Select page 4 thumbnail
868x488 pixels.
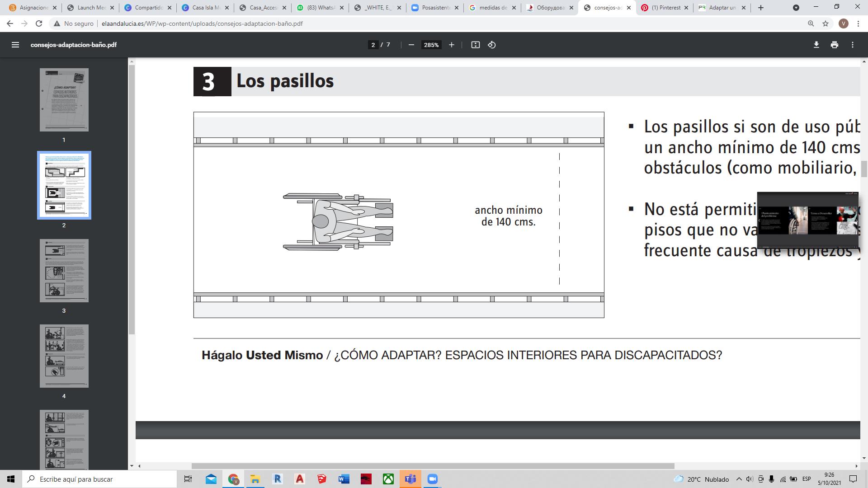coord(64,356)
